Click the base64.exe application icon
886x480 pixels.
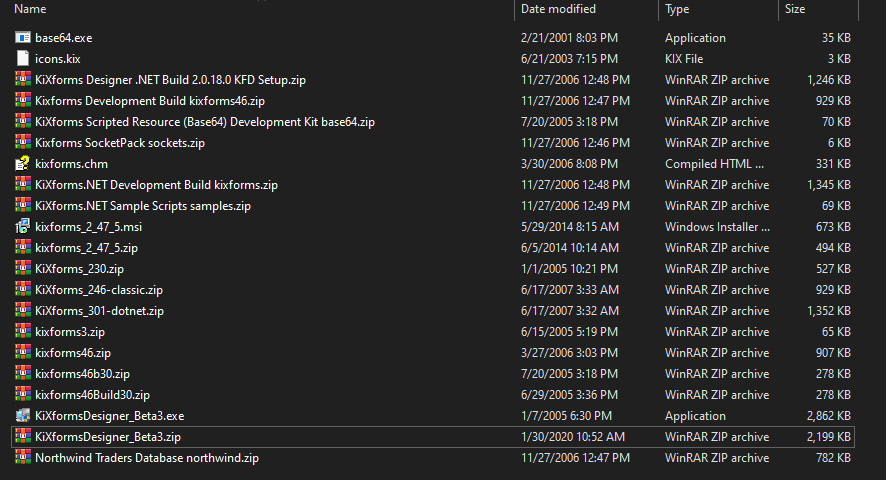pyautogui.click(x=23, y=38)
